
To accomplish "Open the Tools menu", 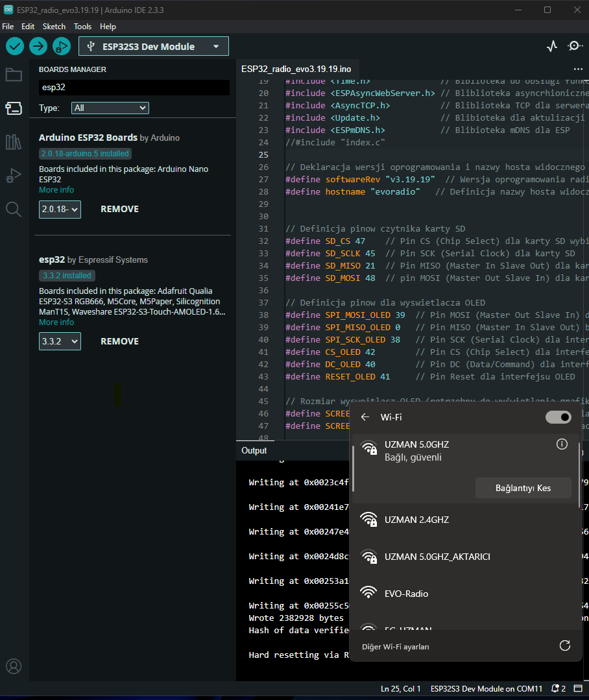I will pyautogui.click(x=82, y=27).
